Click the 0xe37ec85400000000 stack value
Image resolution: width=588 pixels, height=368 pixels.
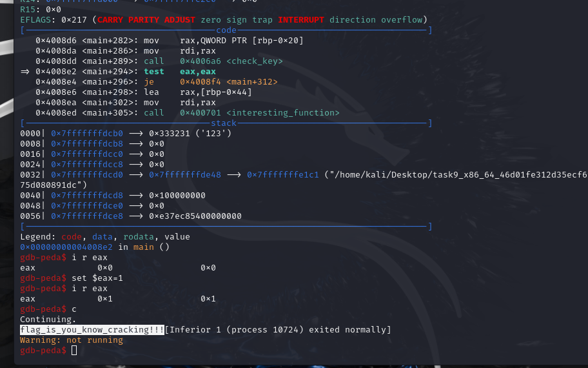click(195, 216)
